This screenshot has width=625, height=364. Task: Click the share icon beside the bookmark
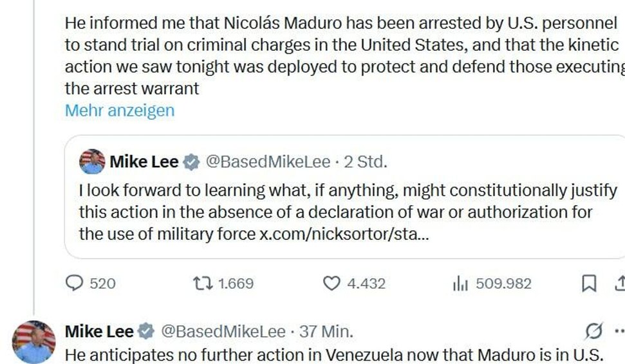[620, 283]
